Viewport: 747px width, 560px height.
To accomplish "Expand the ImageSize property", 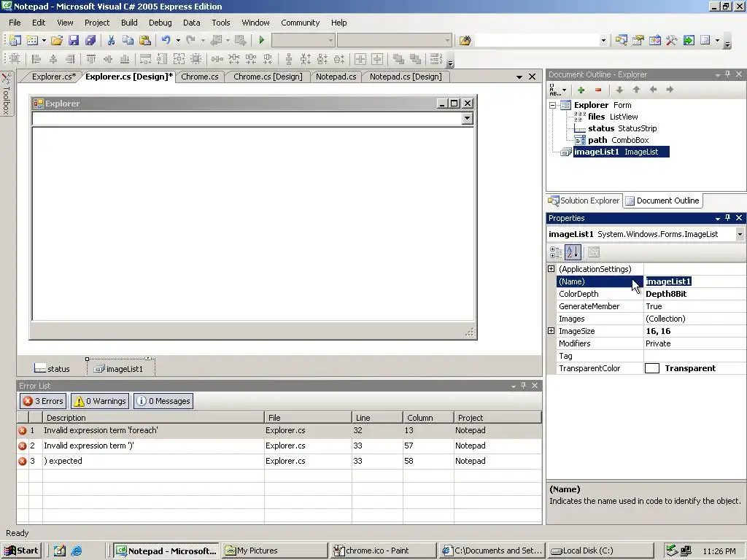I will tap(551, 331).
